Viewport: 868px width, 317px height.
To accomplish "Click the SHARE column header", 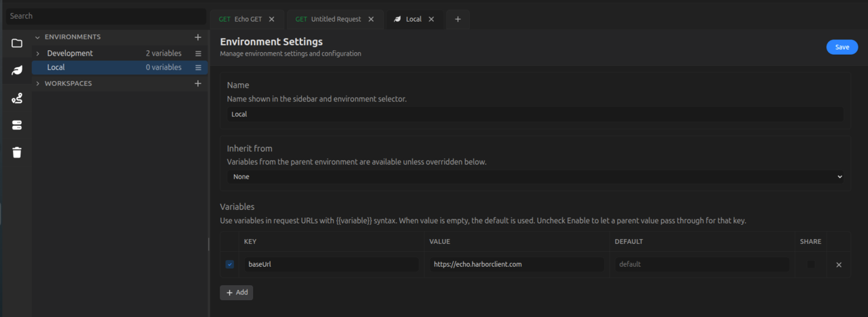I will pyautogui.click(x=810, y=242).
